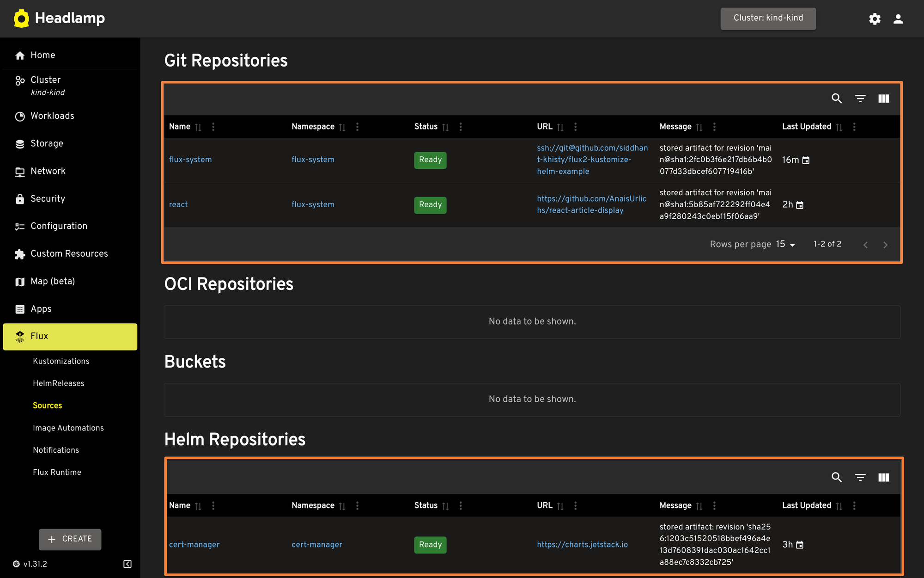Open URL column actions in Git Repositories

coord(576,127)
